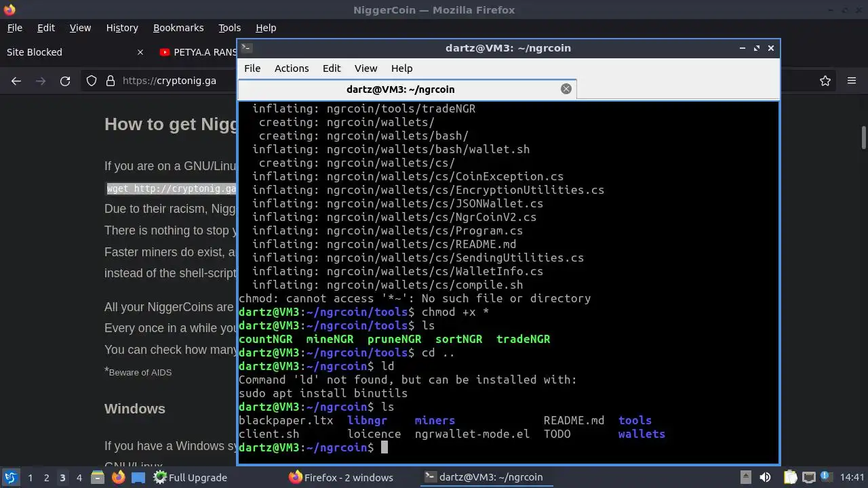Click the Windows heading on the web page
The height and width of the screenshot is (488, 868).
coord(135,409)
